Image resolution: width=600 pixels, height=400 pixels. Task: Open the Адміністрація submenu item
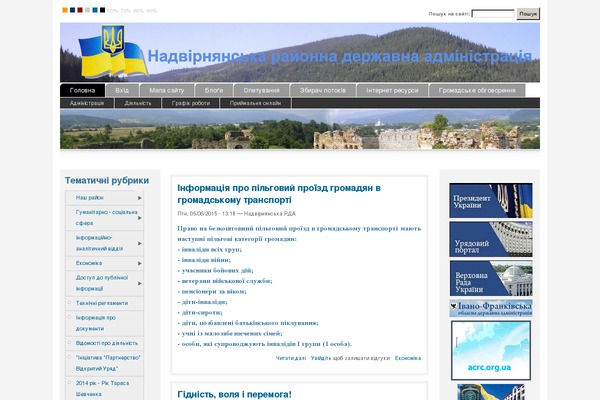pyautogui.click(x=87, y=103)
